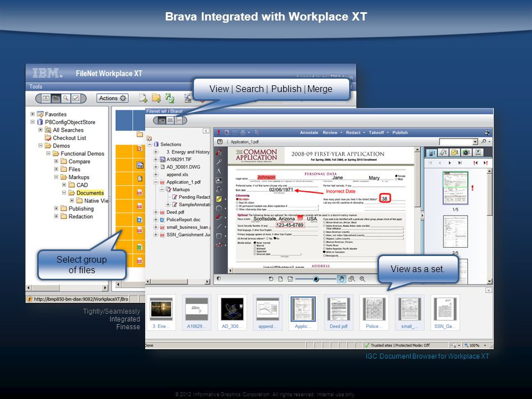Go to next page in thumbnail panel
Screen dimensions: 532x399
(x=450, y=163)
